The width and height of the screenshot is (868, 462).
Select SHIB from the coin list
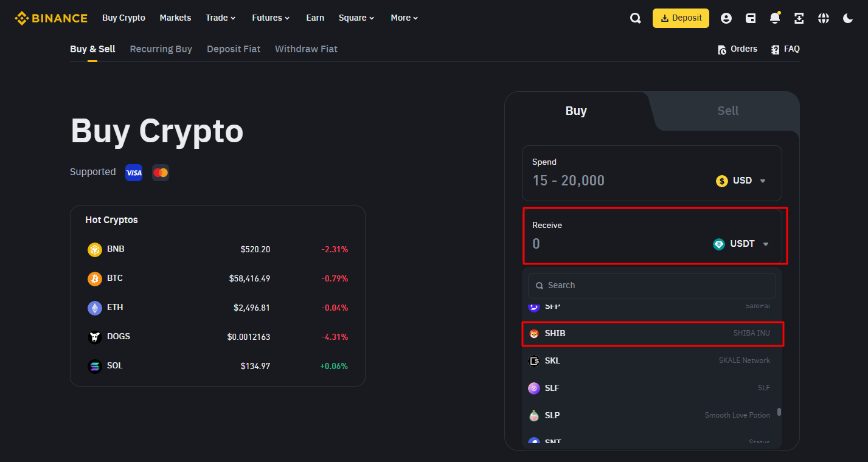click(x=652, y=333)
